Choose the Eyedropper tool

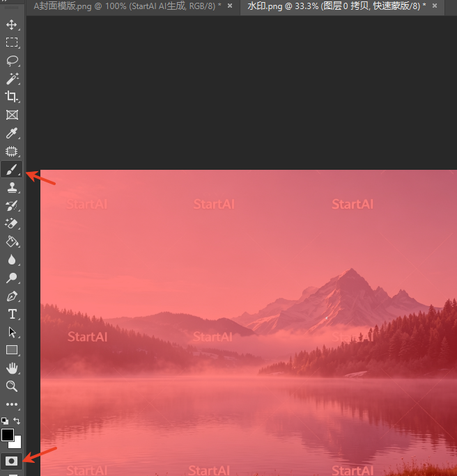click(x=12, y=134)
